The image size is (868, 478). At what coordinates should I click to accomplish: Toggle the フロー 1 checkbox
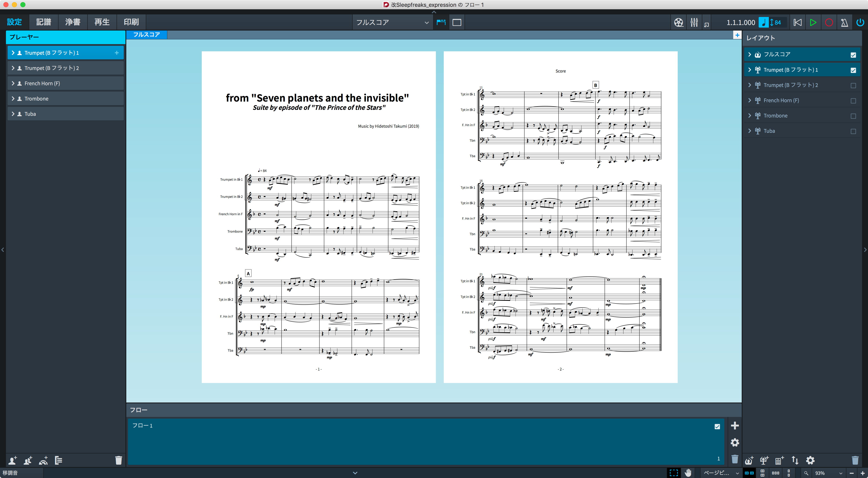tap(717, 426)
